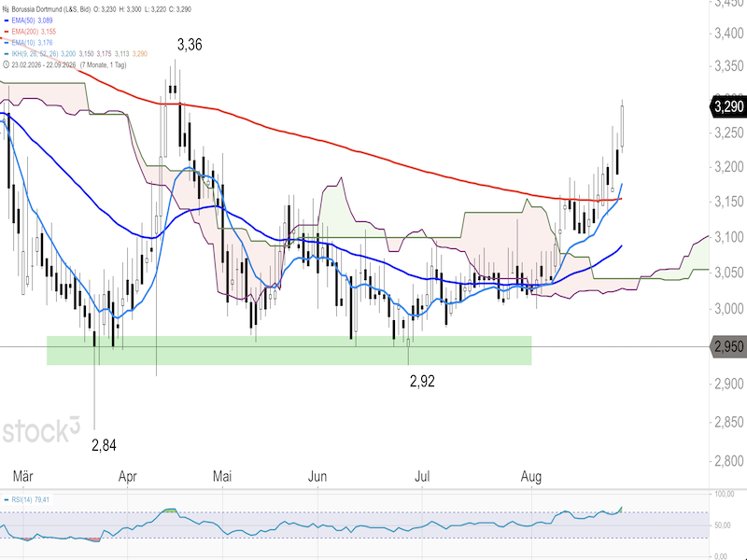The height and width of the screenshot is (560, 747).
Task: Select the Aug label on time axis
Action: [x=531, y=476]
